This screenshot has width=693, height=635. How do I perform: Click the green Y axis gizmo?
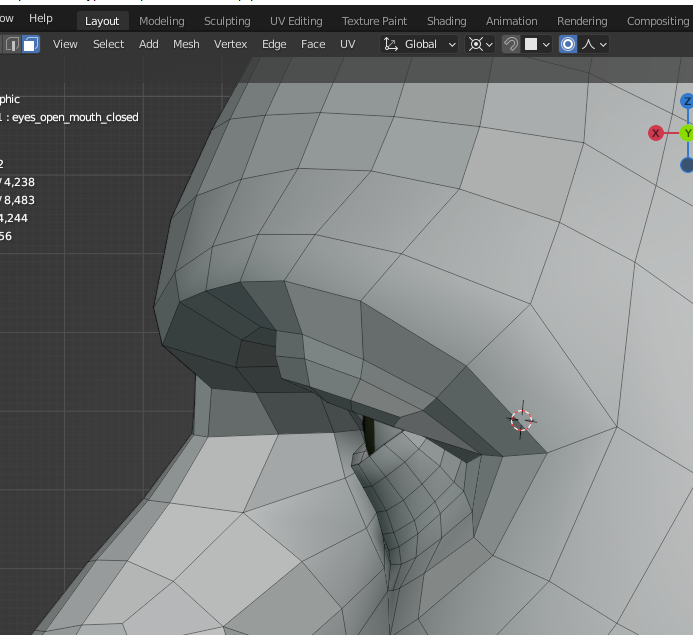coord(687,133)
